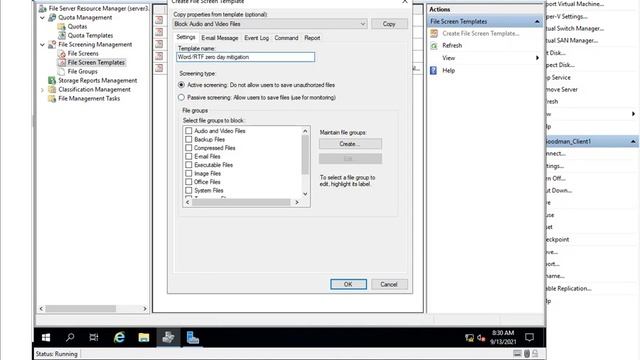Check the Audio and Video Files box
Image resolution: width=640 pixels, height=360 pixels.
coord(189,131)
